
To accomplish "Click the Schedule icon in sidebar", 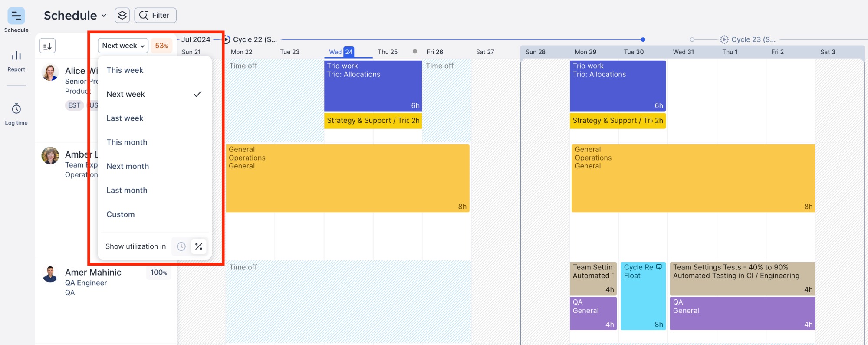I will pyautogui.click(x=16, y=16).
